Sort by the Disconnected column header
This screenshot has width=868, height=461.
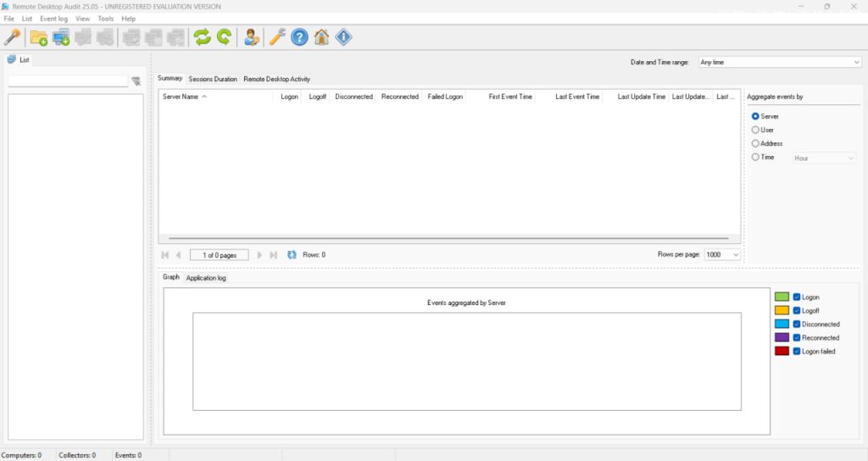pos(353,97)
